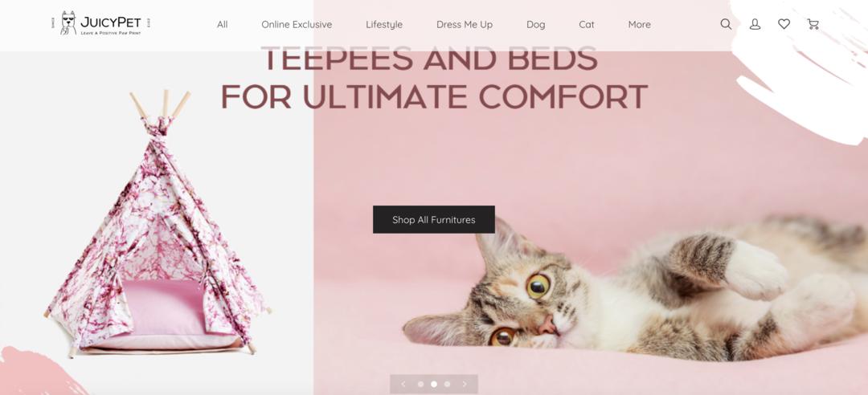Open the Lifestyle menu item

click(x=384, y=24)
